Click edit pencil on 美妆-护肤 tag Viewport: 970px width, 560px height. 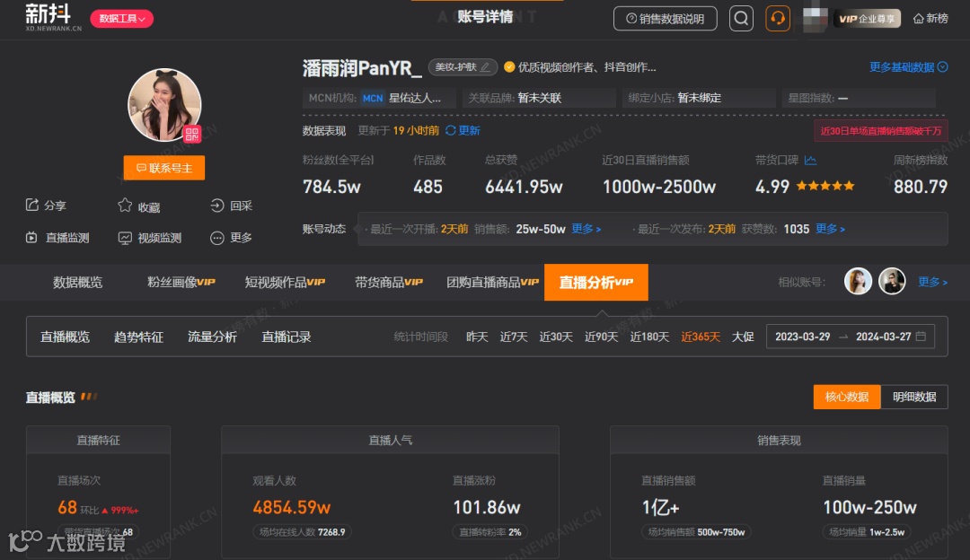(486, 66)
